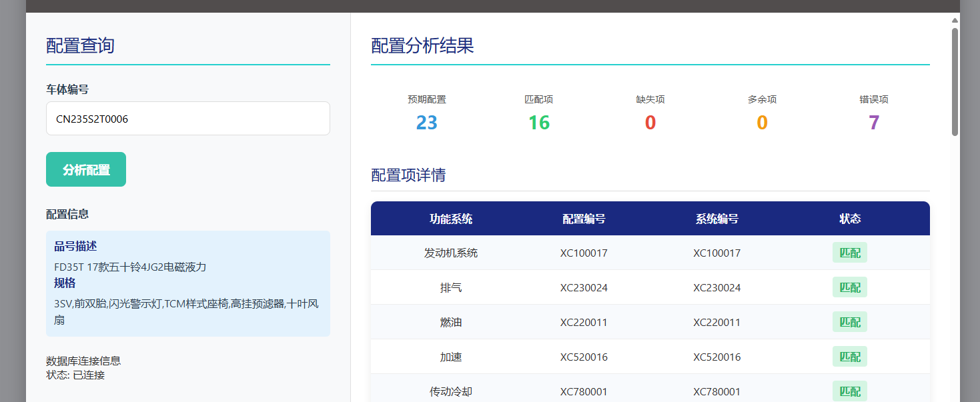Image resolution: width=980 pixels, height=402 pixels.
Task: Select the 燃油 row name cell
Action: 450,323
